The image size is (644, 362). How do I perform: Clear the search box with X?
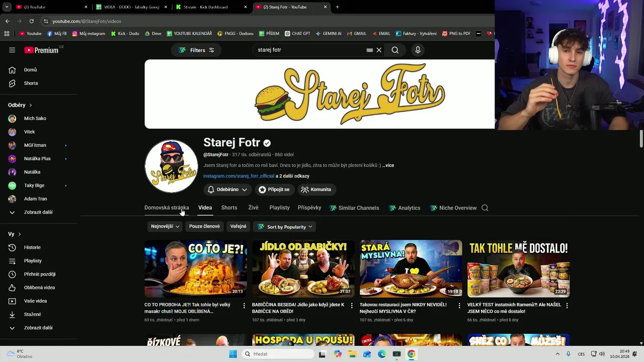[379, 50]
